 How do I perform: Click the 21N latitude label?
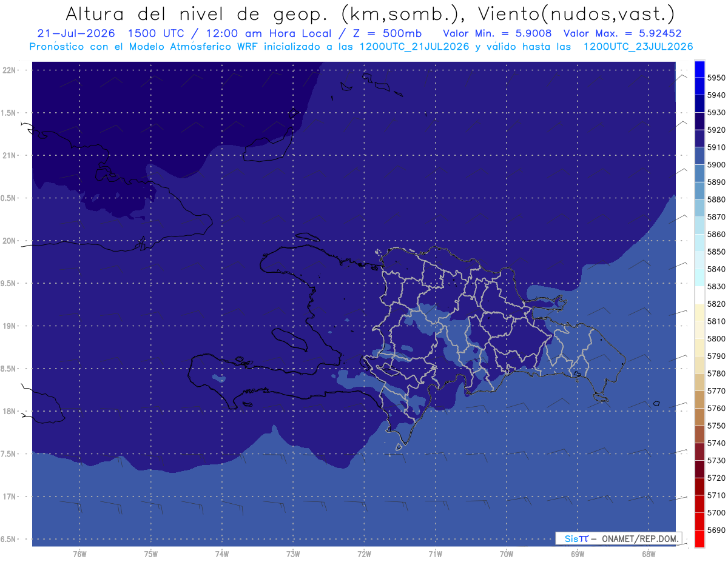10,155
